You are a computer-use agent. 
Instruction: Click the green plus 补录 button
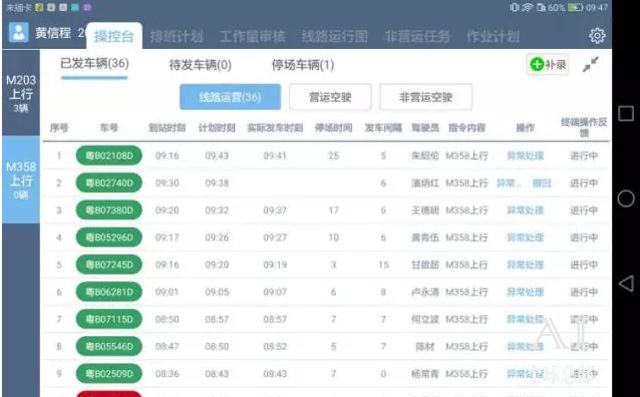548,64
